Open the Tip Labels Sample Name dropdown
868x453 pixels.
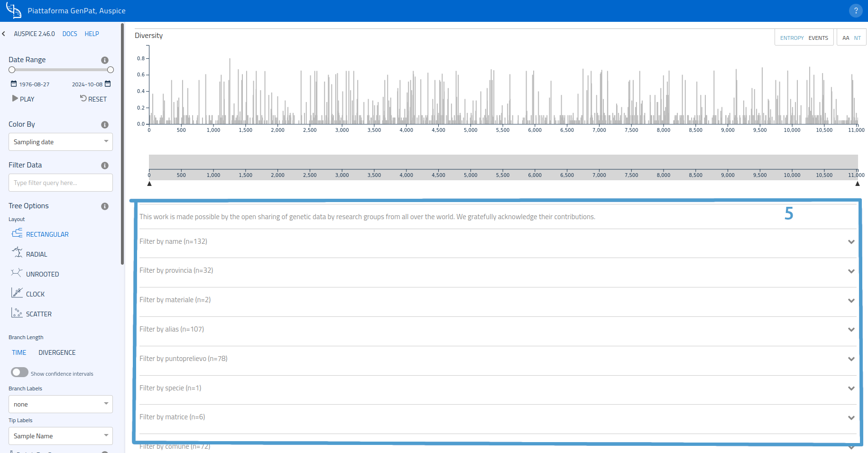60,436
